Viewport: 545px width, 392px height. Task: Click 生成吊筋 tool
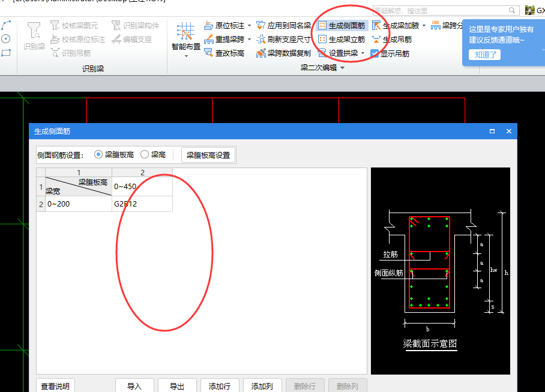(391, 39)
